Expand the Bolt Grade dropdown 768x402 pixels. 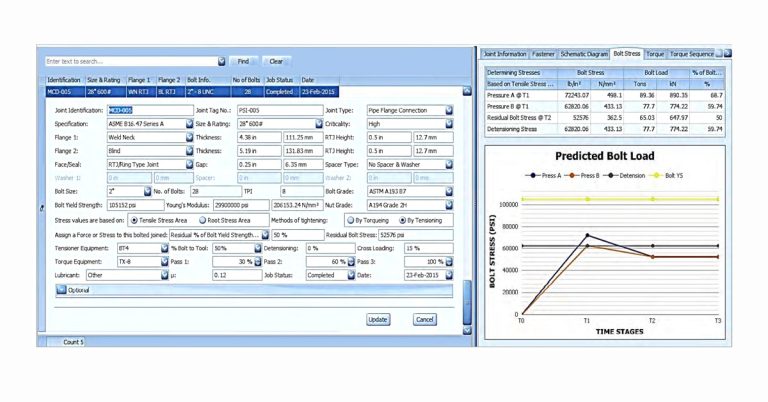449,191
